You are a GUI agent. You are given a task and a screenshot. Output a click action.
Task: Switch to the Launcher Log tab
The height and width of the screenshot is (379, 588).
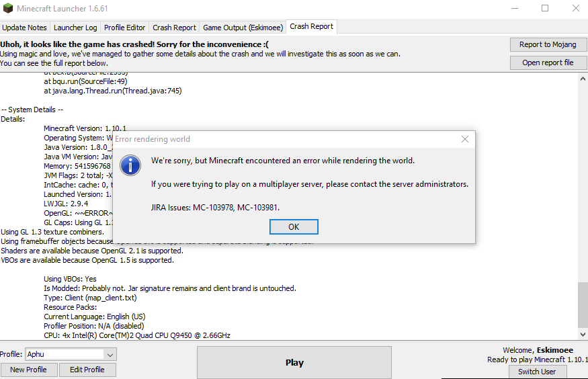click(x=75, y=28)
